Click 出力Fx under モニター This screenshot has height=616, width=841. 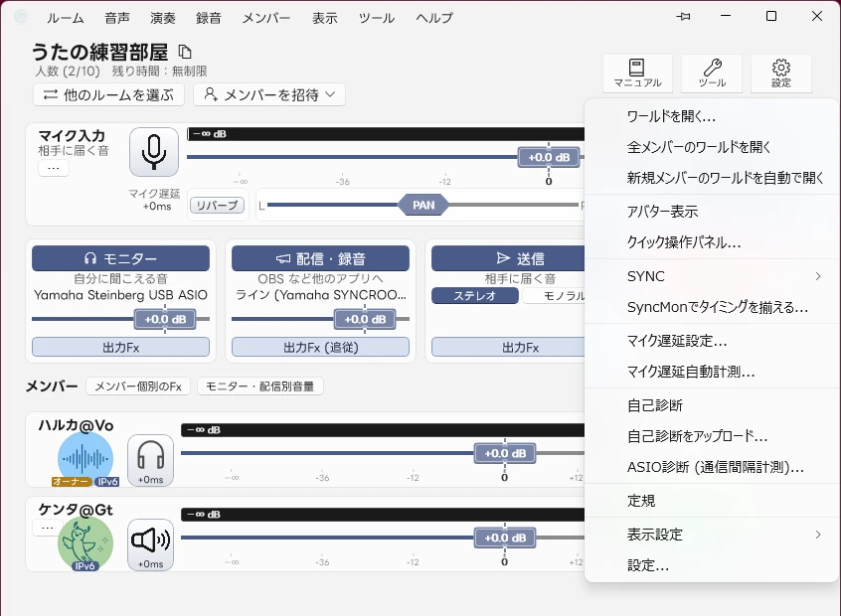pyautogui.click(x=120, y=348)
